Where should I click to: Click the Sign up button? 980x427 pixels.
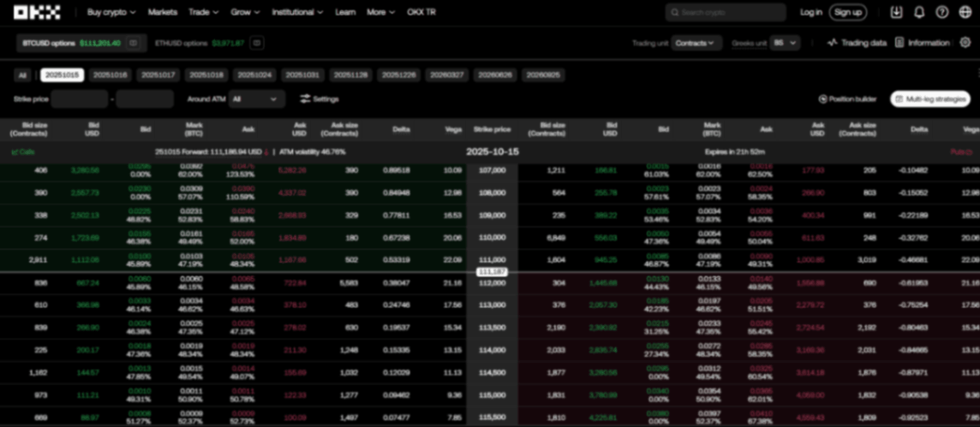(847, 12)
